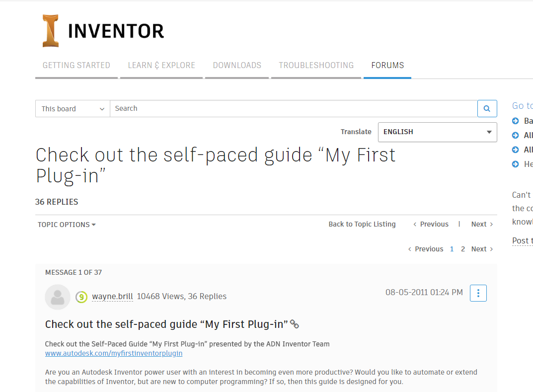Open the three-dot message options icon
533x392 pixels.
click(478, 293)
